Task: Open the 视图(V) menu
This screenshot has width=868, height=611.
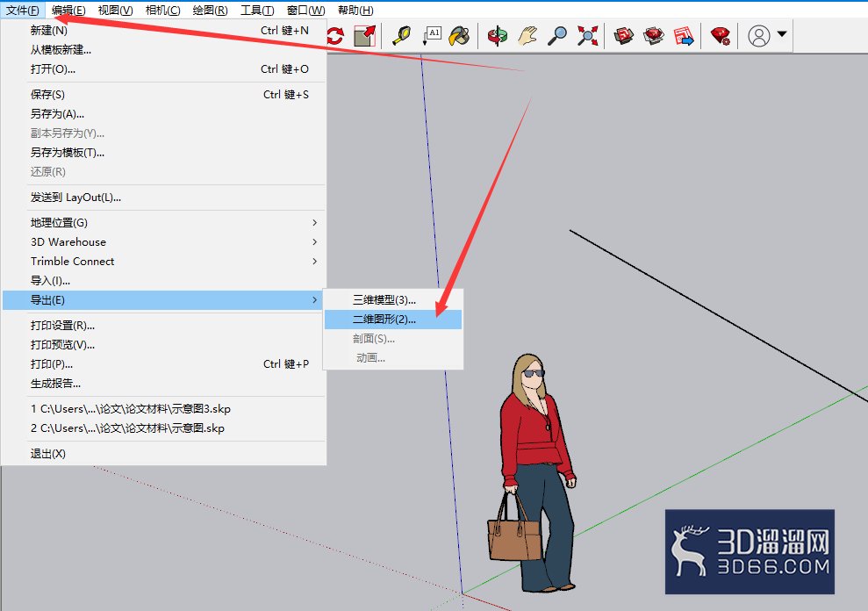Action: click(115, 11)
